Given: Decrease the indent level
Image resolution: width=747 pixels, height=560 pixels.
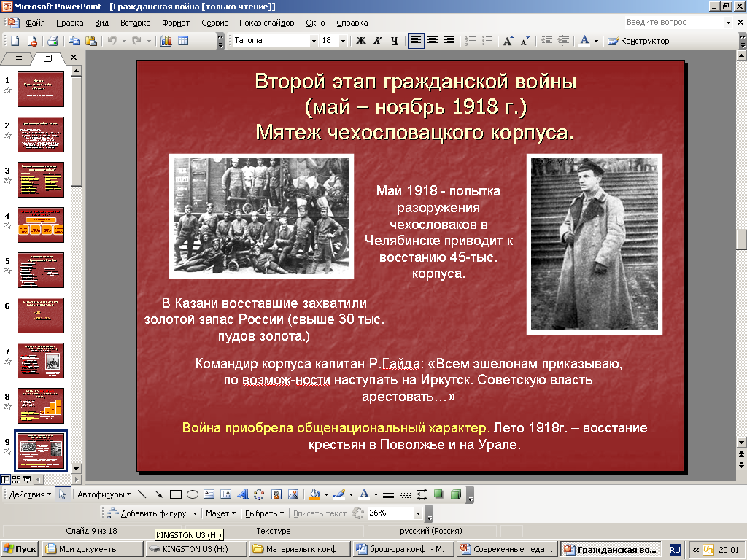Looking at the screenshot, I should [546, 41].
